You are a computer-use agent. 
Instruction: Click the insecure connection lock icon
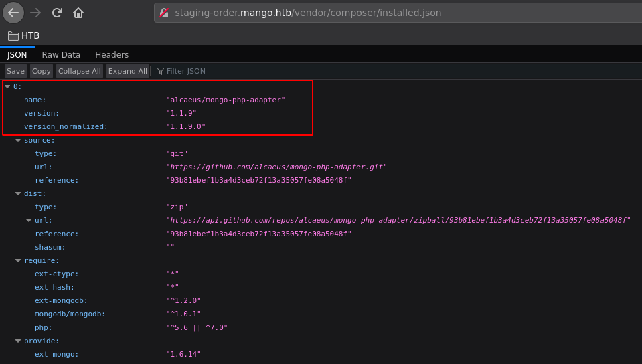click(164, 13)
